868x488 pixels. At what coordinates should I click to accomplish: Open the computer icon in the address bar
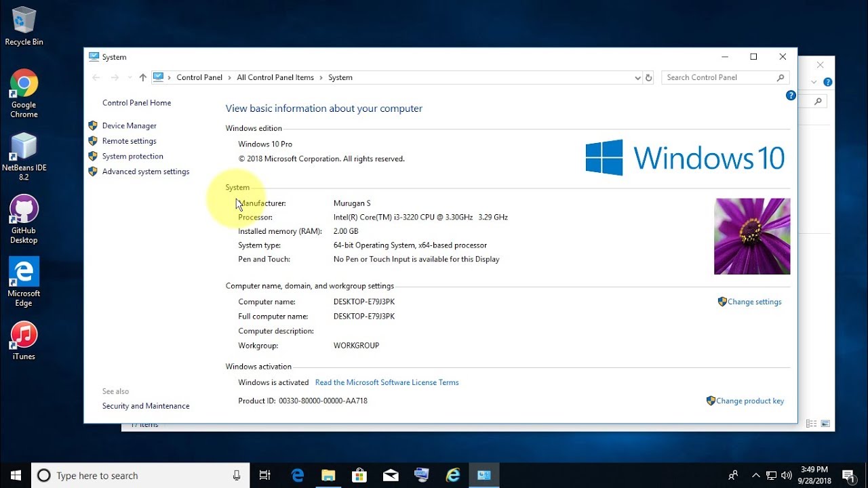click(158, 77)
